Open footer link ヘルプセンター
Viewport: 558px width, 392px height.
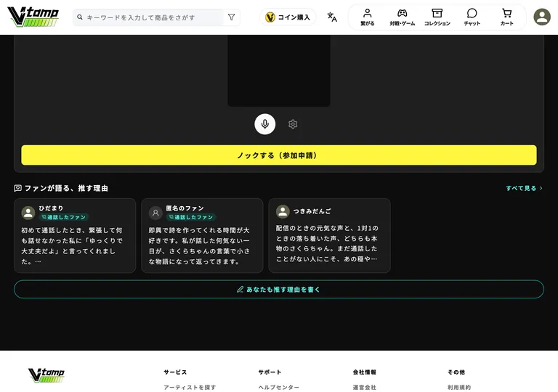click(x=279, y=387)
